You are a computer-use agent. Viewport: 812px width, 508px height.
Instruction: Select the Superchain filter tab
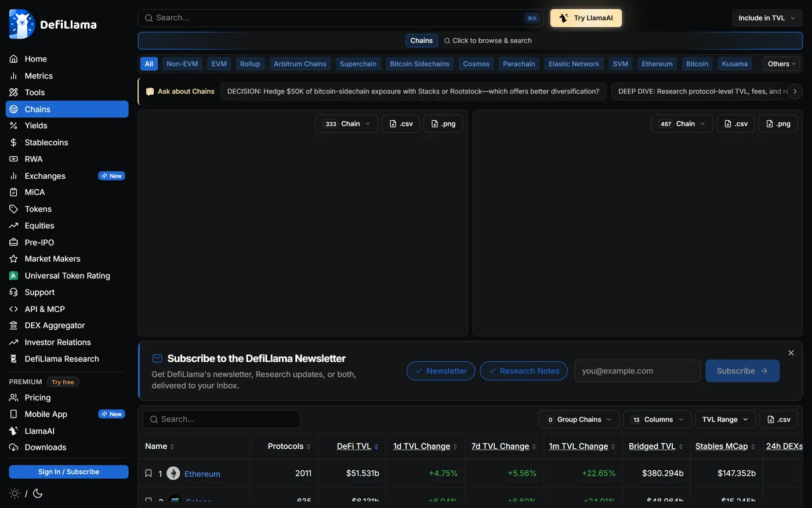[358, 64]
